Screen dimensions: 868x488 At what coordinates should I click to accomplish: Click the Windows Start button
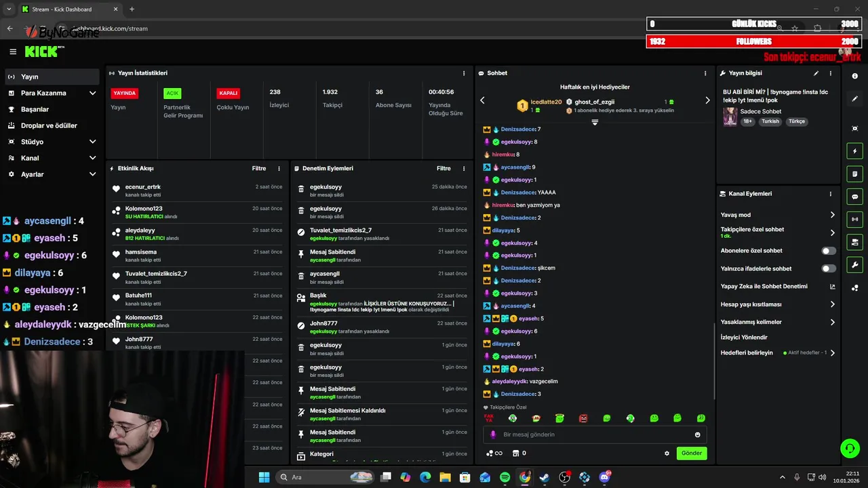264,477
